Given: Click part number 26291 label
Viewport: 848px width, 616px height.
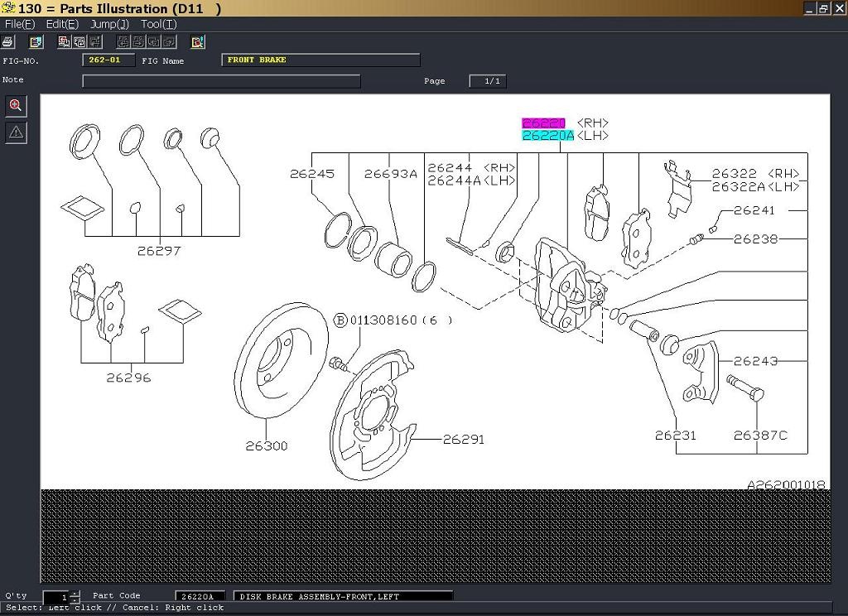Looking at the screenshot, I should [464, 439].
